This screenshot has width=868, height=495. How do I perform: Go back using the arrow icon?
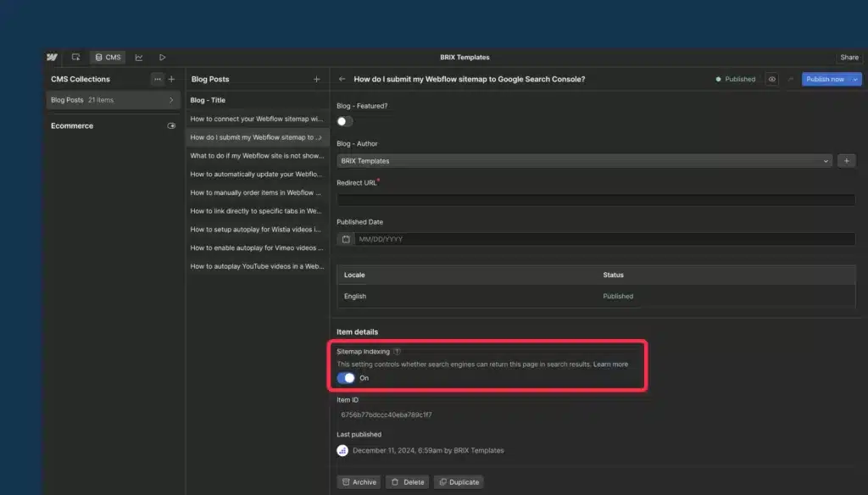click(x=342, y=79)
